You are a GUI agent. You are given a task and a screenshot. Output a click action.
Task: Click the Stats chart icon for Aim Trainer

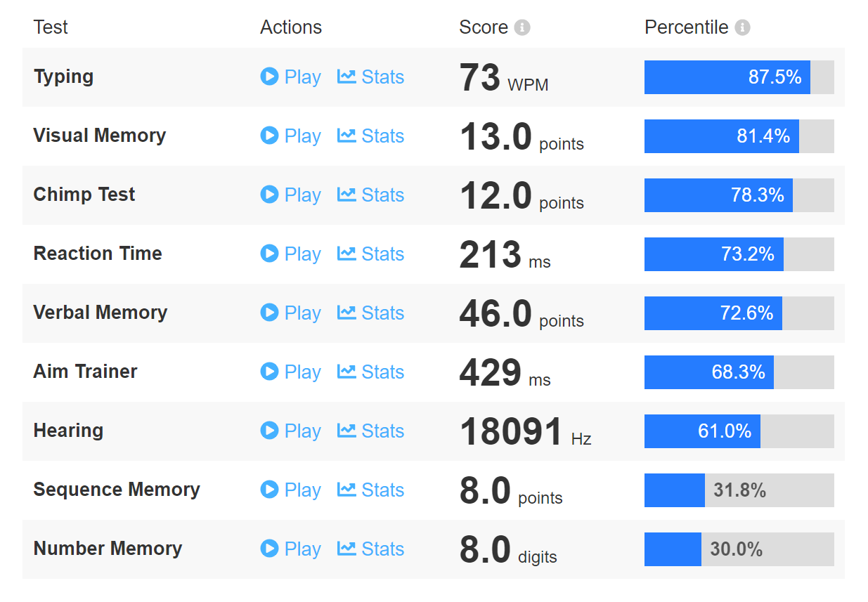346,372
